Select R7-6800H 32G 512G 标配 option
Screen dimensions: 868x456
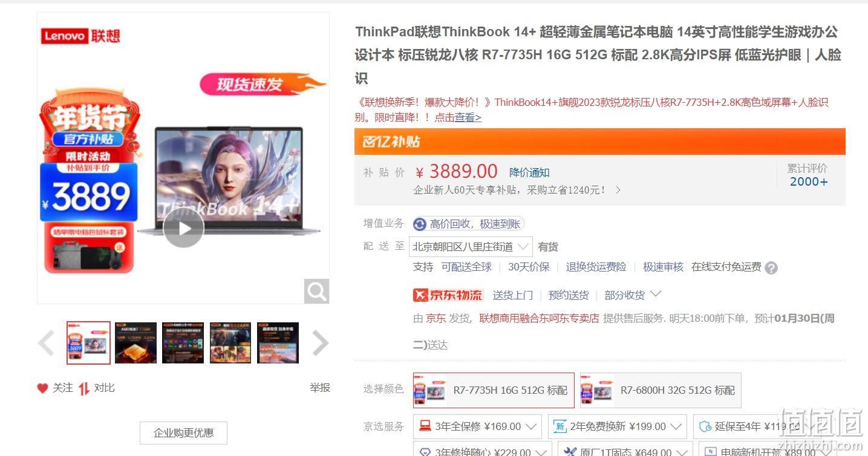(x=661, y=391)
